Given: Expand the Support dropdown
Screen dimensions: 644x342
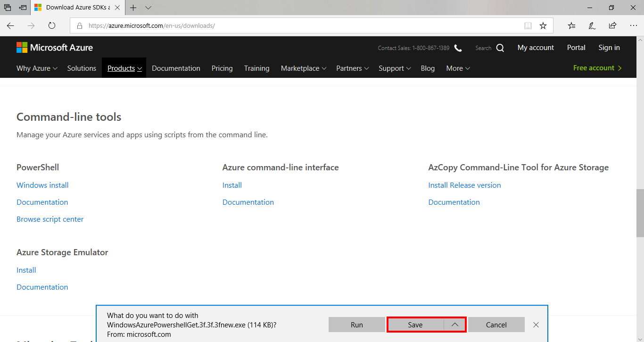Looking at the screenshot, I should coord(395,68).
